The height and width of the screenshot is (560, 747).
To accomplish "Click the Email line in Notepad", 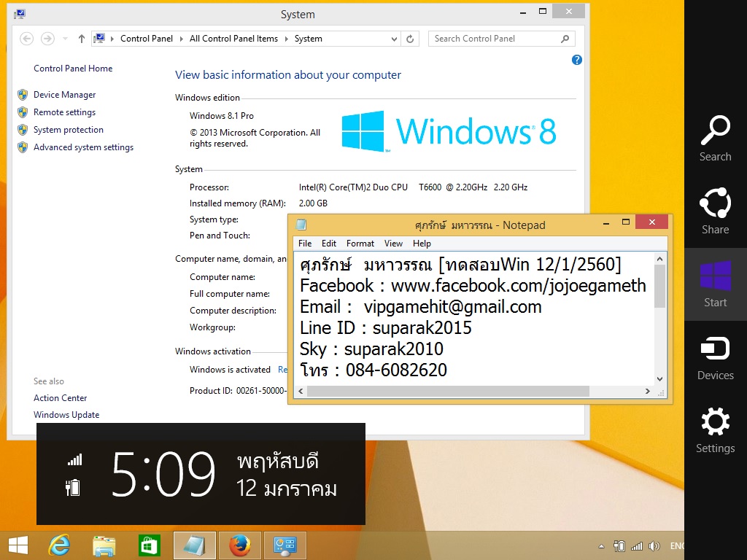I will click(421, 307).
